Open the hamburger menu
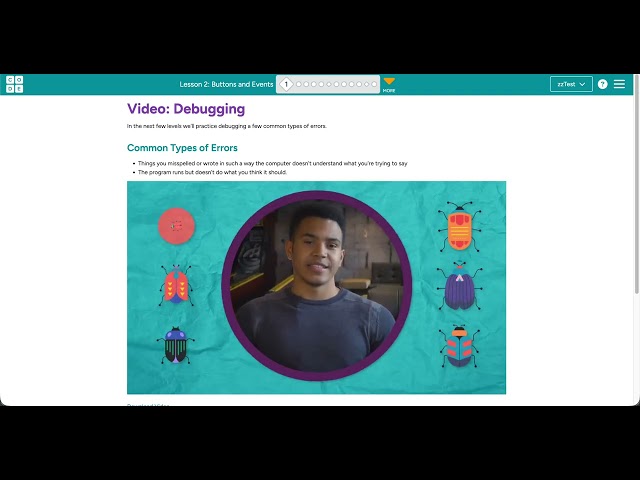Viewport: 640px width, 480px height. (619, 84)
